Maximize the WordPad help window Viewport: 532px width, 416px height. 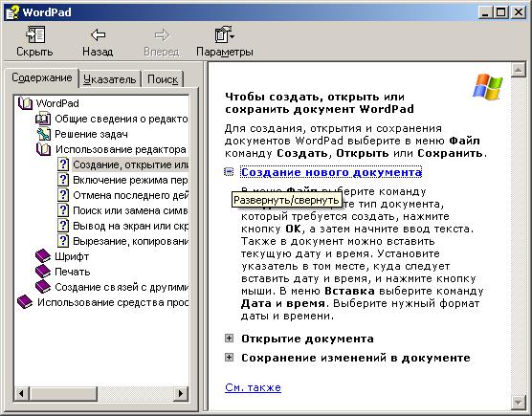pos(500,12)
